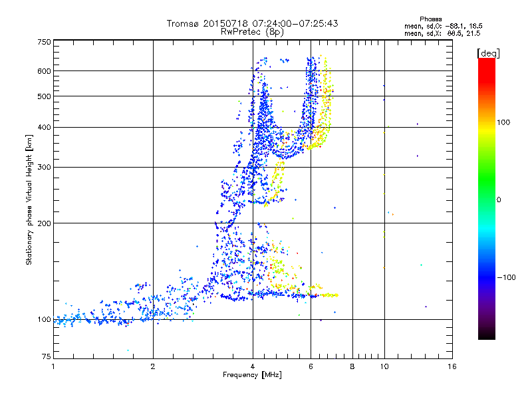Click x-axis tick label '2'
Viewport: 532px width, 399px height.
153,366
